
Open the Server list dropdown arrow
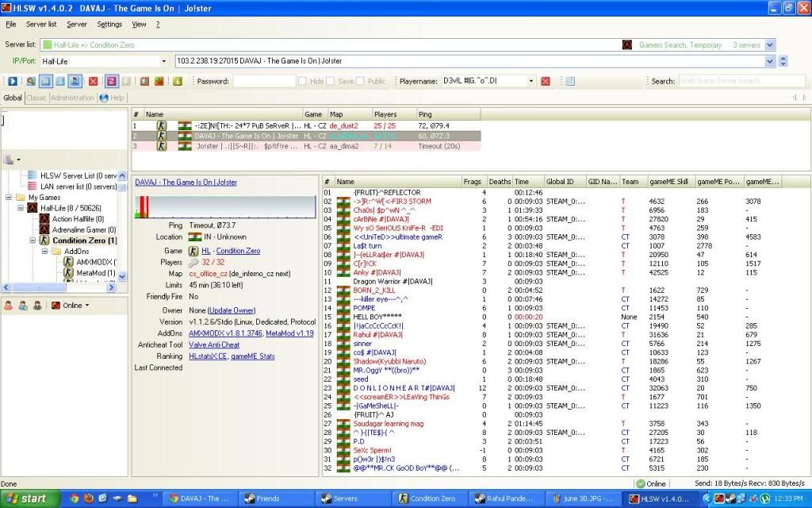click(x=770, y=45)
